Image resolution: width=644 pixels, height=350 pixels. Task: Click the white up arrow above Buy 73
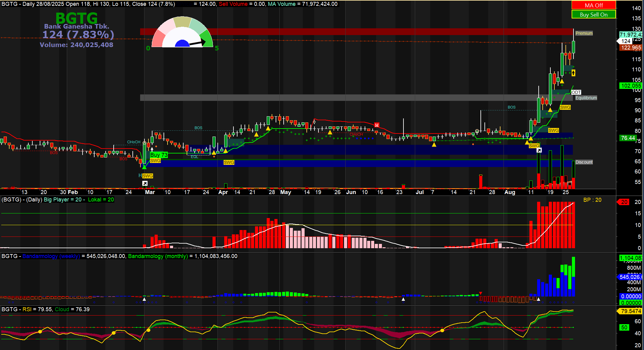point(152,149)
